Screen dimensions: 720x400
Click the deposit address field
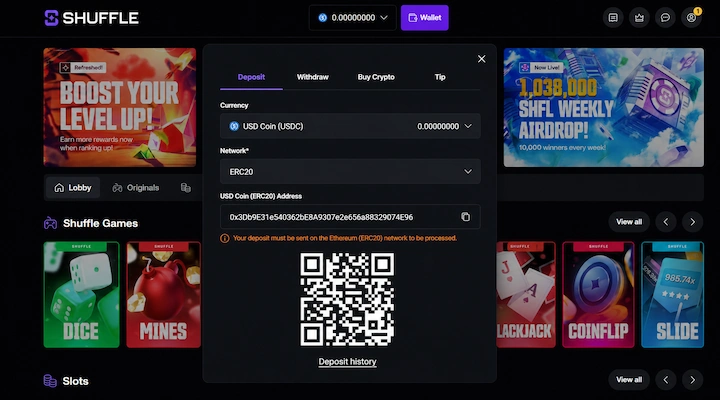[x=350, y=217]
